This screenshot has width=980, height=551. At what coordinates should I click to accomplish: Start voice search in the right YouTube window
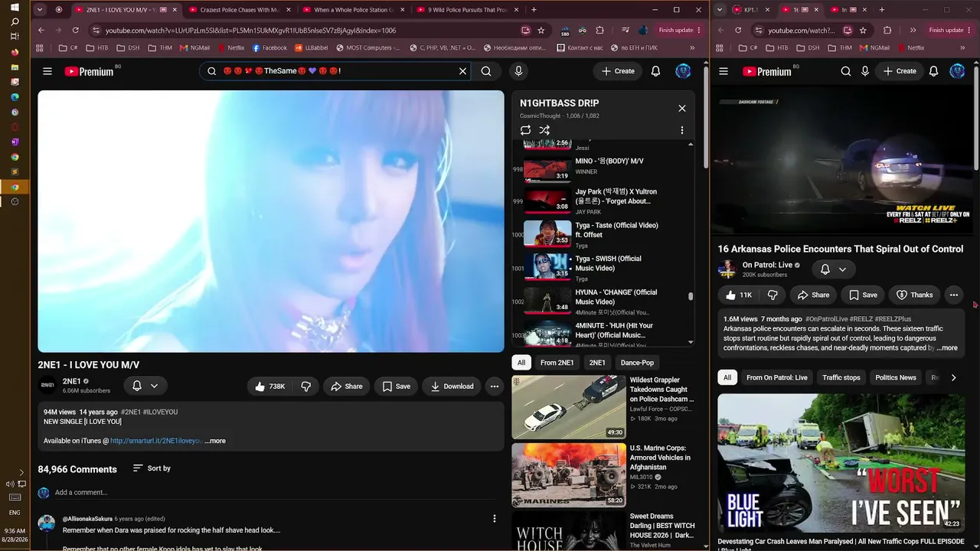(x=865, y=71)
